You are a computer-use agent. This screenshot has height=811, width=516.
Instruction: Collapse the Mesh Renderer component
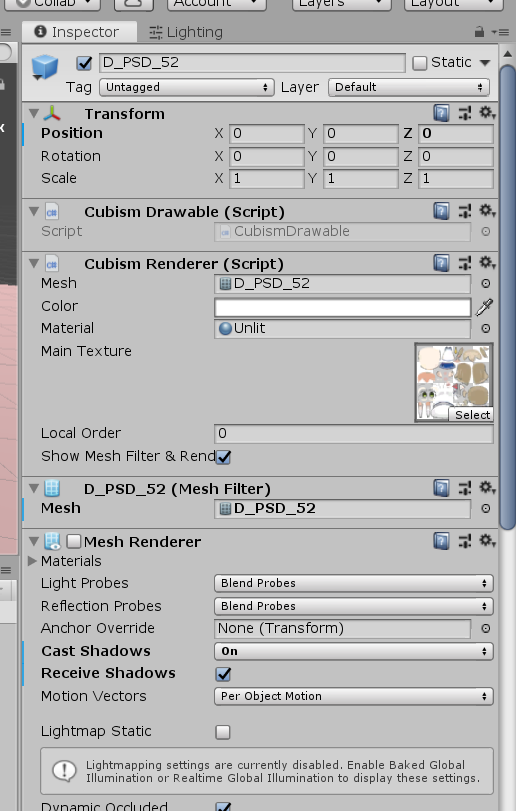(x=34, y=541)
